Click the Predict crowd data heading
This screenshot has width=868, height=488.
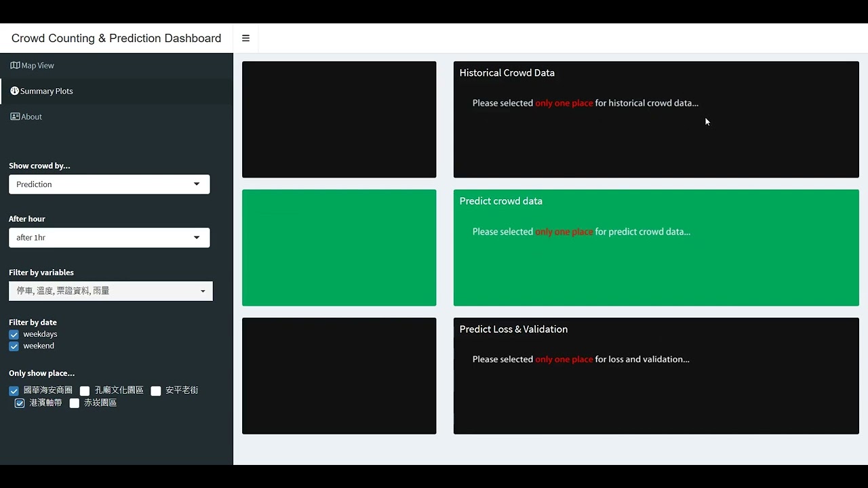(500, 201)
